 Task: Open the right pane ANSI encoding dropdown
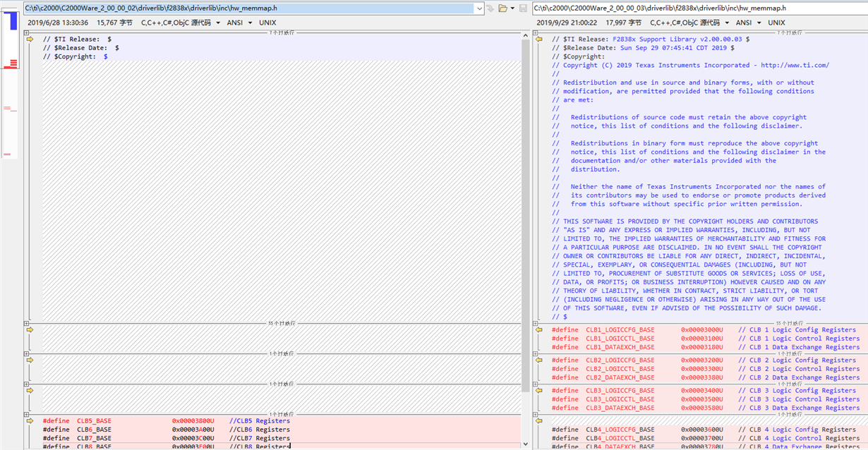coord(747,23)
